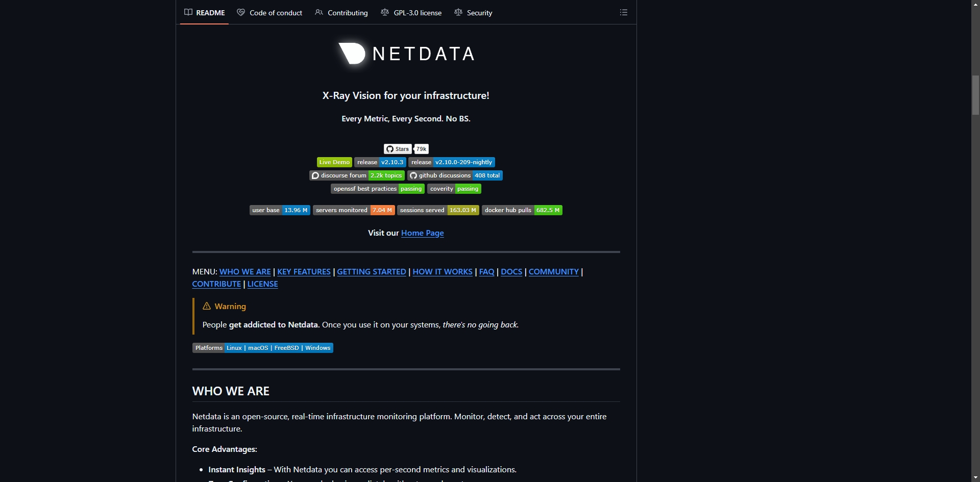Click the Warning triangle icon
The height and width of the screenshot is (482, 980).
207,306
